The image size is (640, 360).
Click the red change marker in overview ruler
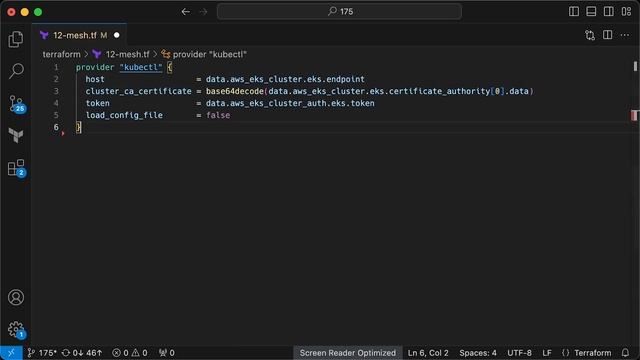(634, 116)
